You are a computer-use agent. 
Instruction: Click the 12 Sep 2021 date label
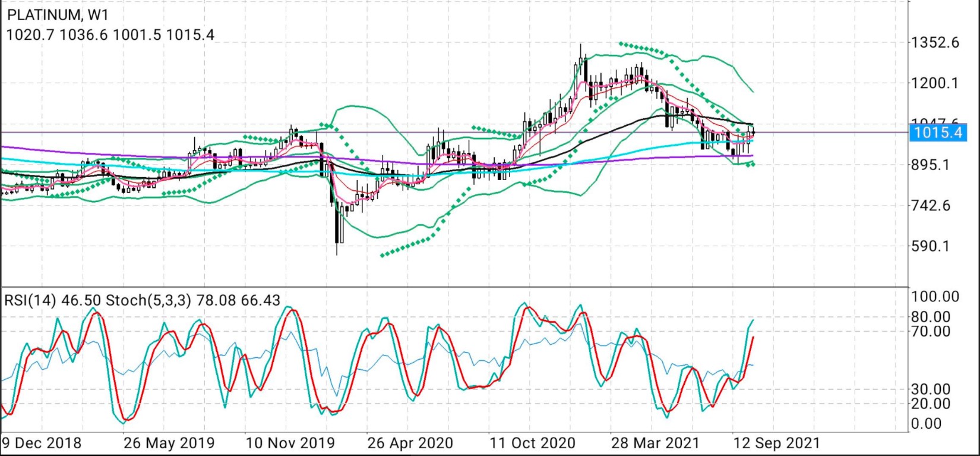[x=777, y=444]
